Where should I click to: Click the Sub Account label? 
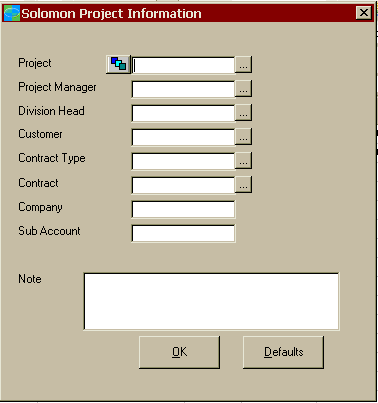pos(49,231)
